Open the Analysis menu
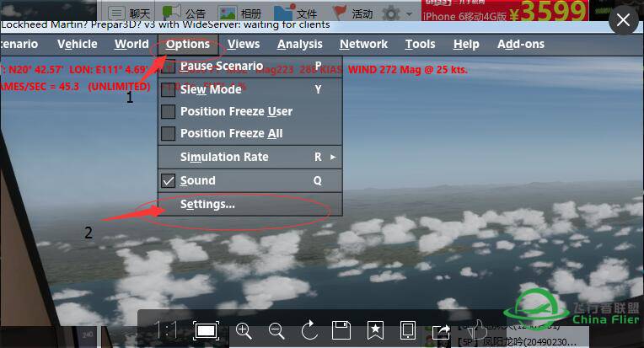 click(x=299, y=44)
